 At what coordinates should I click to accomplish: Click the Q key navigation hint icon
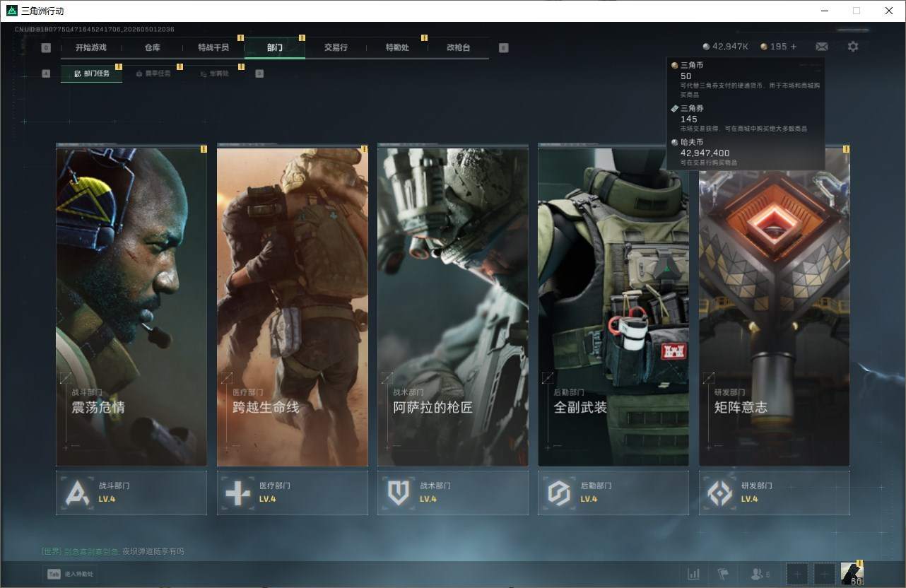[46, 48]
